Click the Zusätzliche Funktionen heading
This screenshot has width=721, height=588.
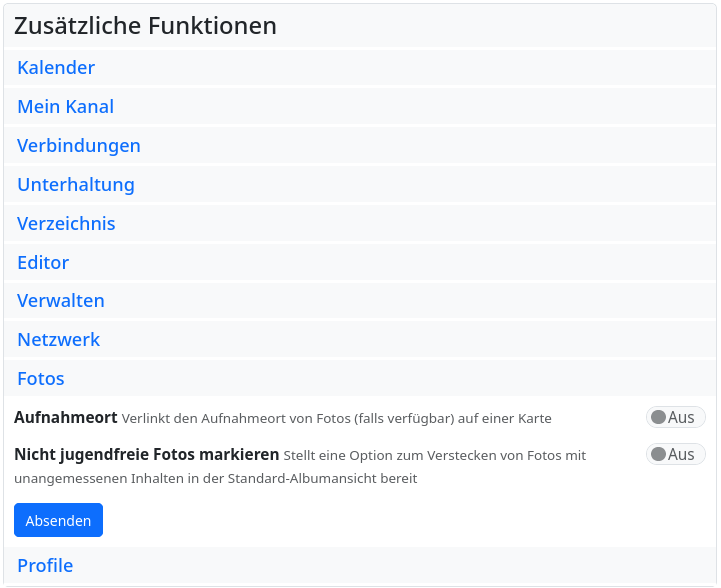coord(145,26)
